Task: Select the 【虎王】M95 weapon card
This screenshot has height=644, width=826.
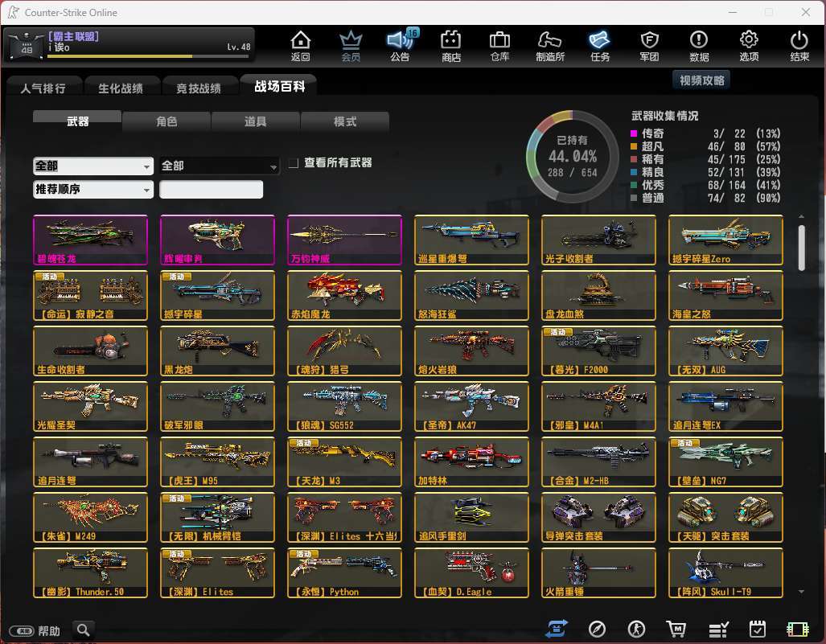Action: point(218,461)
